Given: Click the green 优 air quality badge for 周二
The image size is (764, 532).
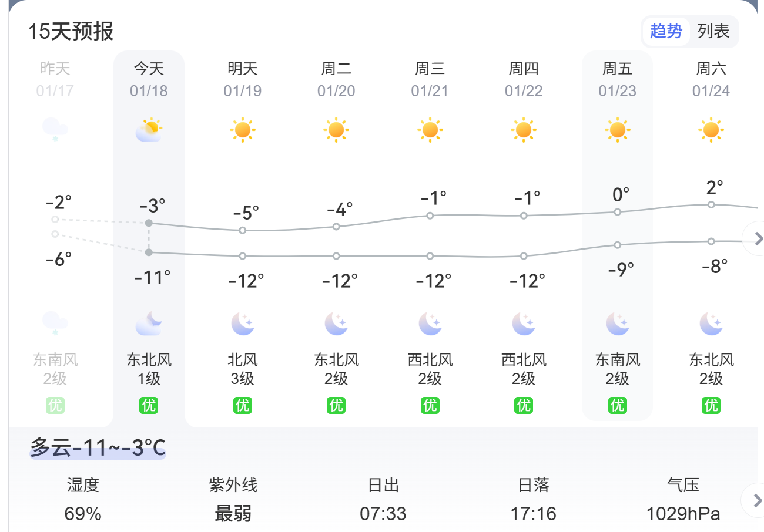Looking at the screenshot, I should 336,405.
